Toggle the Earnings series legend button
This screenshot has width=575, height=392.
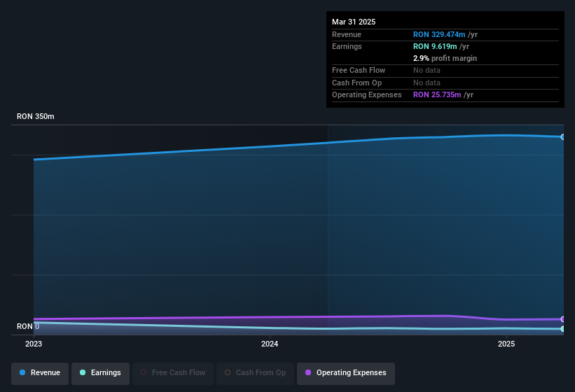[x=100, y=373]
